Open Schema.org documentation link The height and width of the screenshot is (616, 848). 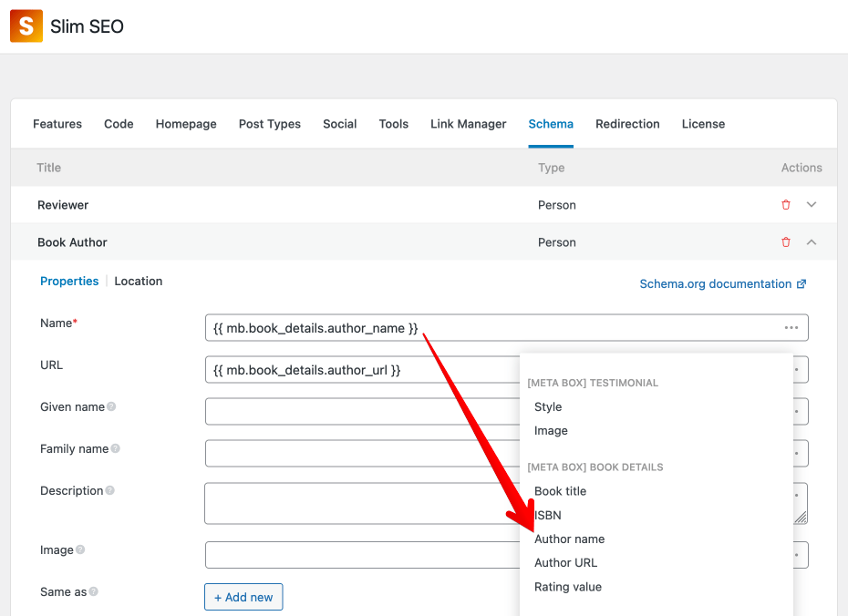click(723, 283)
